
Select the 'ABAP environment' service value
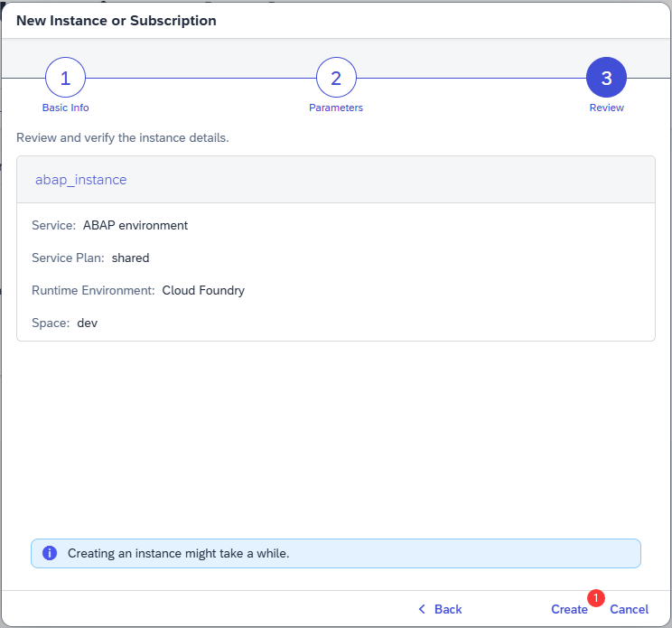135,226
